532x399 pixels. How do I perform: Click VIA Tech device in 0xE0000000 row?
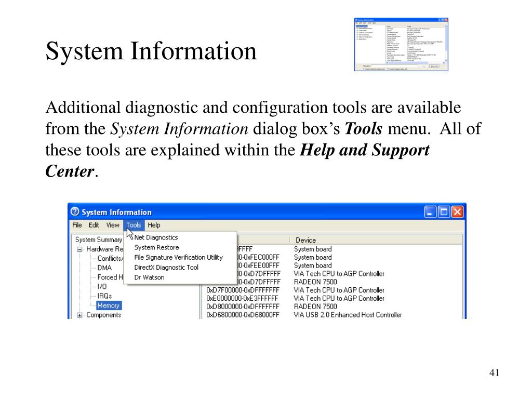coord(339,299)
